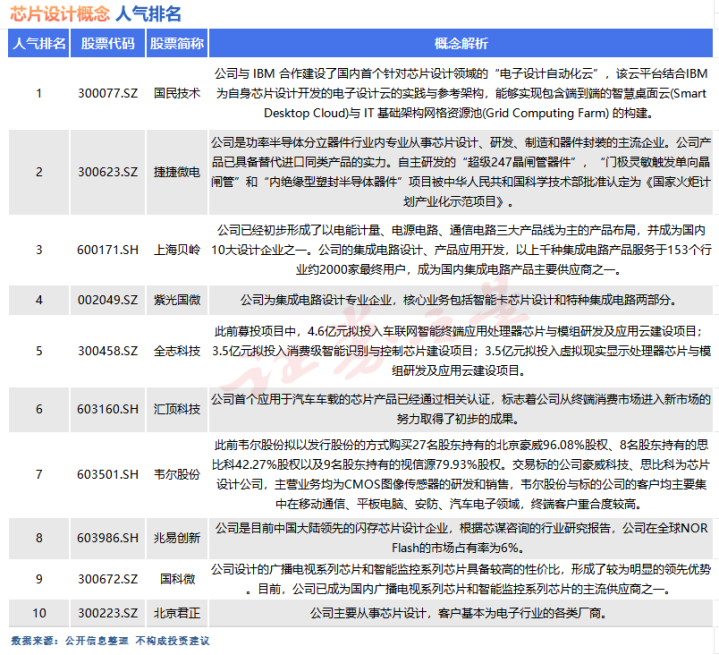Click the 国民技术 description mentioning IBM

point(461,93)
